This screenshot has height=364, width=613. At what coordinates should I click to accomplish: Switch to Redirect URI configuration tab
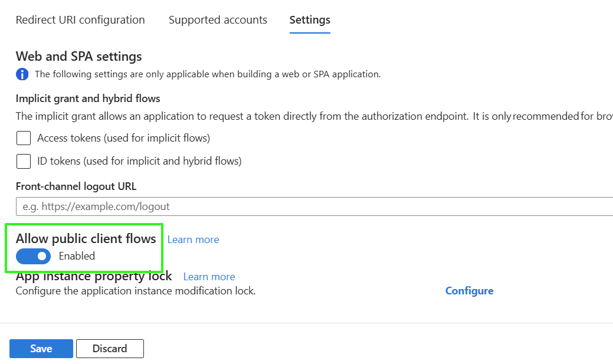coord(80,20)
